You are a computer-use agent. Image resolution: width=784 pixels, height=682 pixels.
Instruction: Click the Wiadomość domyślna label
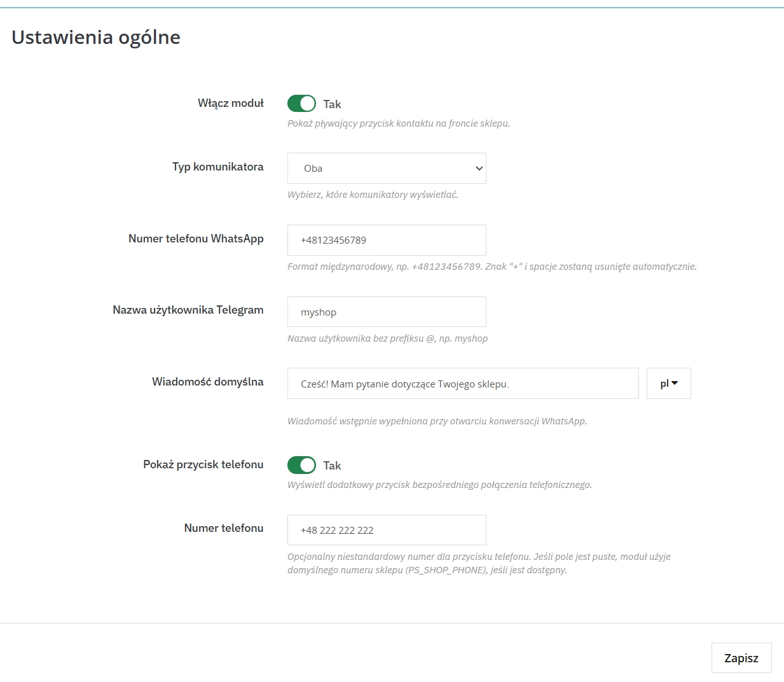(207, 382)
